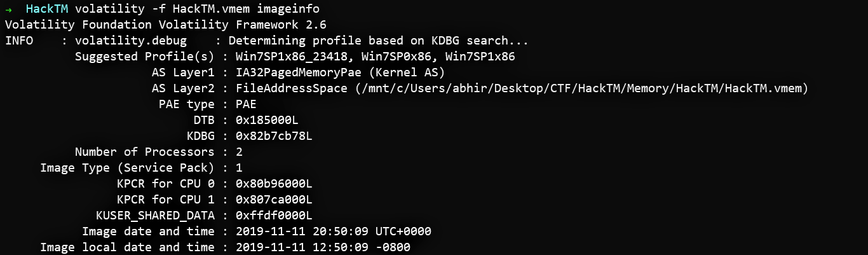Click the image local date and time value
This screenshot has height=255, width=868.
[326, 247]
